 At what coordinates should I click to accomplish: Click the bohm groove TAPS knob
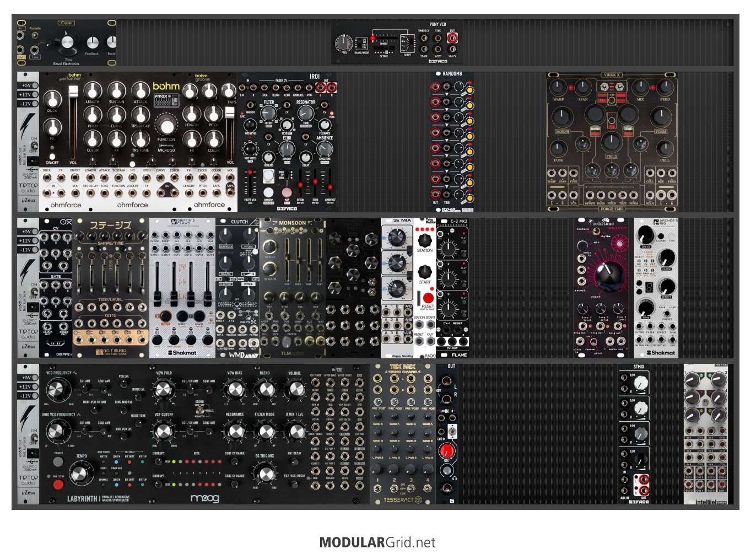(229, 90)
